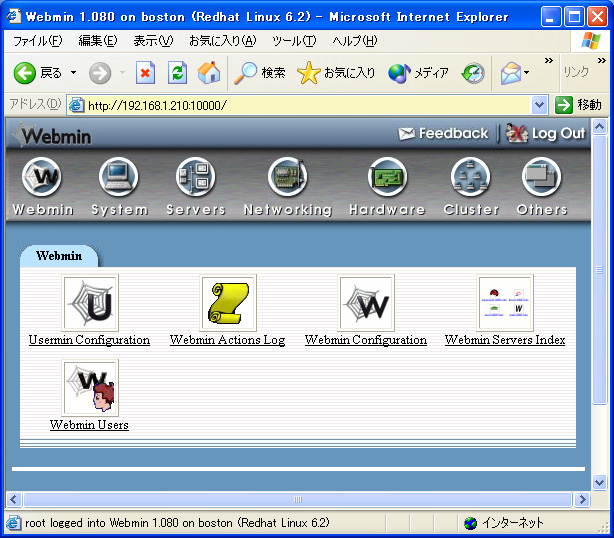Open the Forward button history dropdown arrow
This screenshot has width=614, height=538.
(122, 73)
